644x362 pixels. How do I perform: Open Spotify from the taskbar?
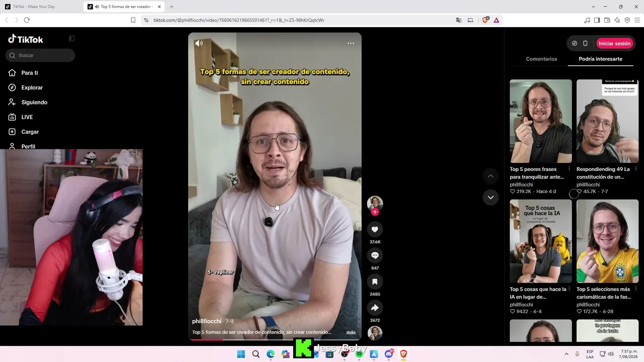[359, 354]
